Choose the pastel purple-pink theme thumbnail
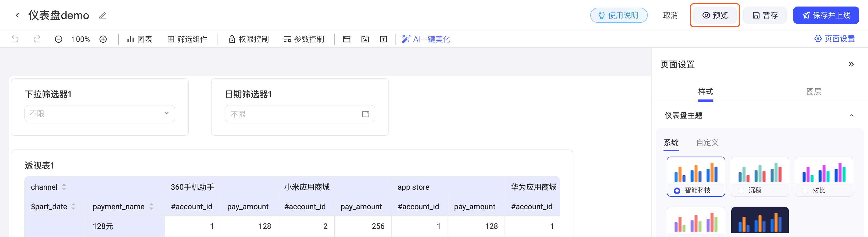The image size is (868, 237). (696, 220)
